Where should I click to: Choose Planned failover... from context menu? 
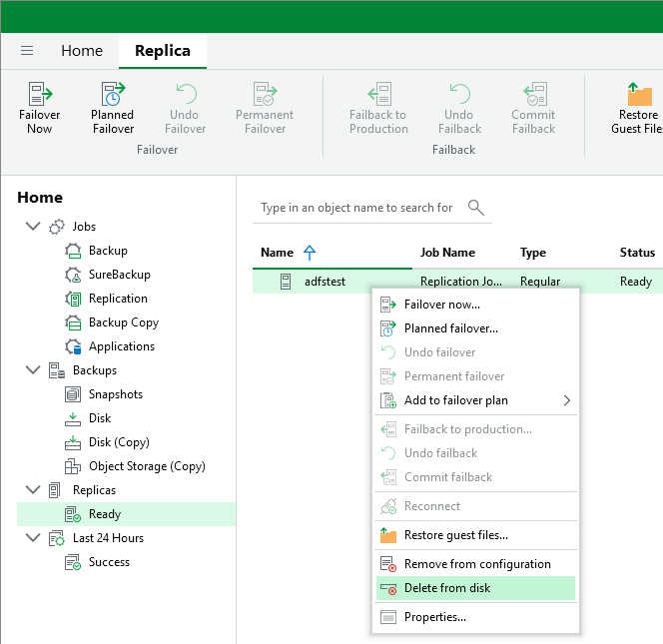(x=475, y=328)
